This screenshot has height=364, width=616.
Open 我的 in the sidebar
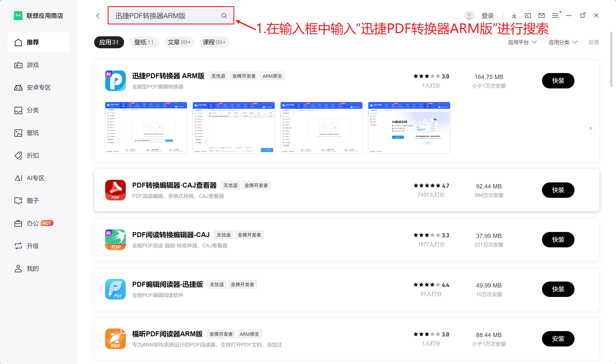click(38, 269)
